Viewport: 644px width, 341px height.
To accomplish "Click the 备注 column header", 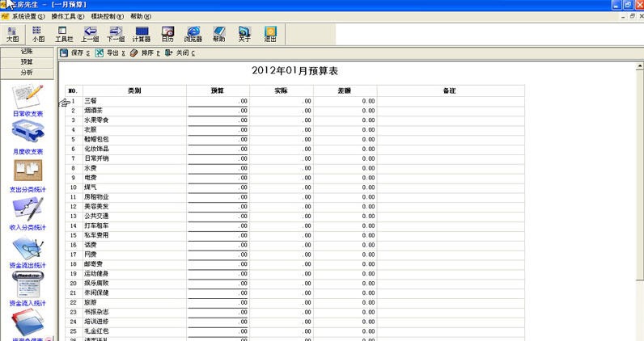I will 451,91.
